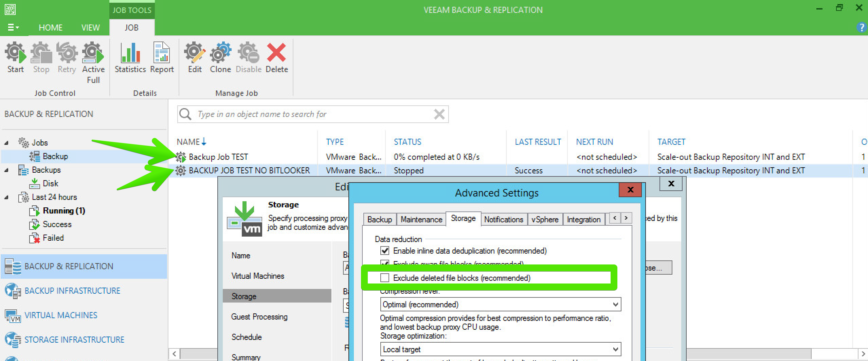Viewport: 868px width, 361px height.
Task: Sort jobs by TYPE column
Action: click(x=335, y=142)
